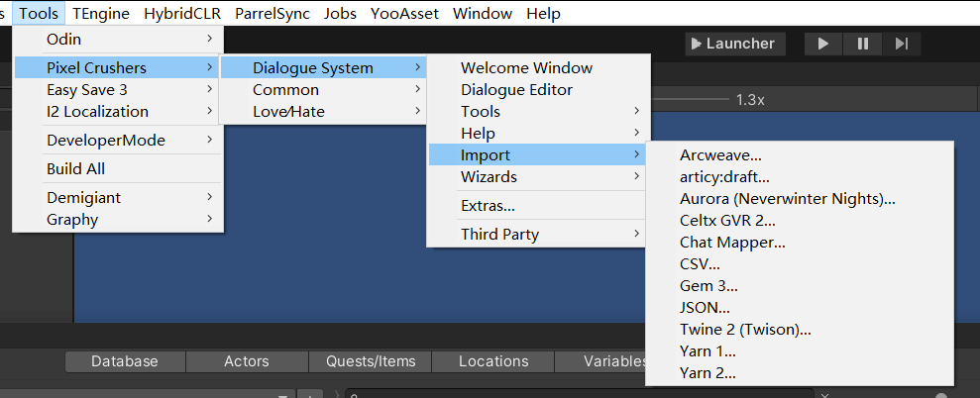Open the ParrelSync menu
Image resolution: width=980 pixels, height=398 pixels.
[272, 13]
